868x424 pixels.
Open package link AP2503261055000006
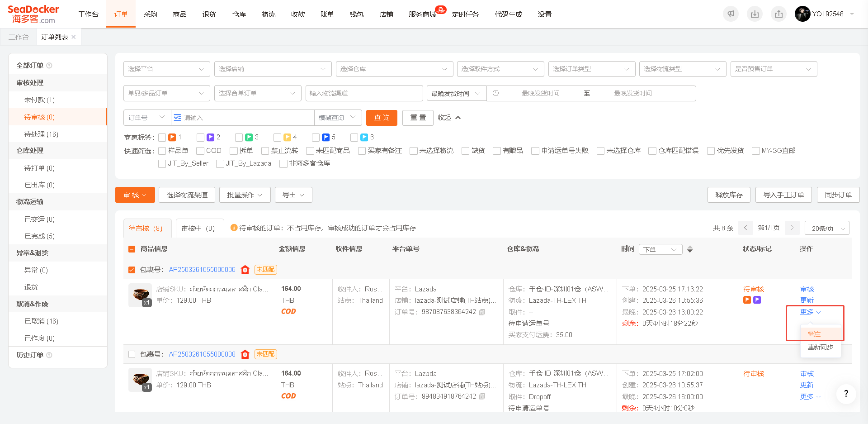(202, 270)
